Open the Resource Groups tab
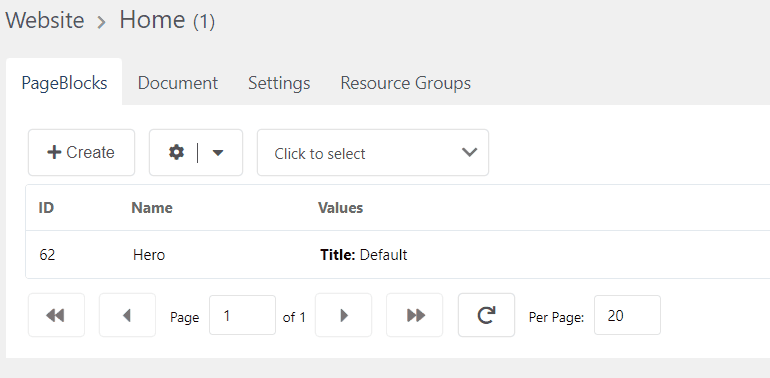 tap(406, 83)
